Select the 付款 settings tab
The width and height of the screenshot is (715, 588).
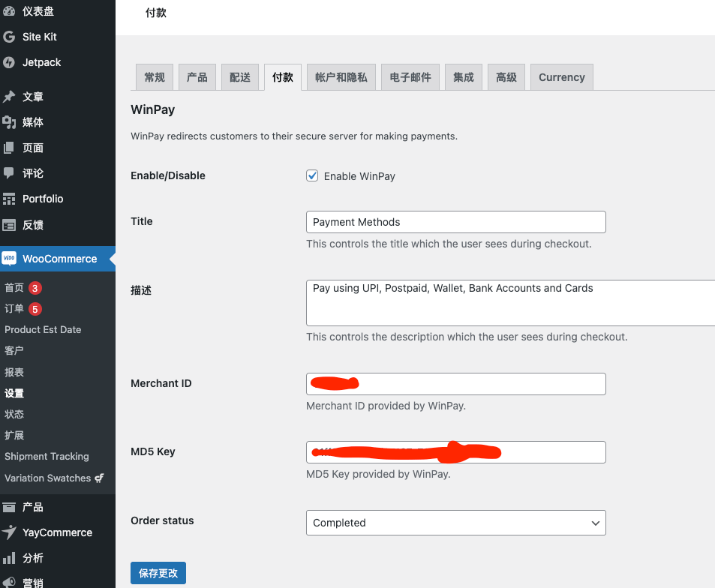coord(283,77)
